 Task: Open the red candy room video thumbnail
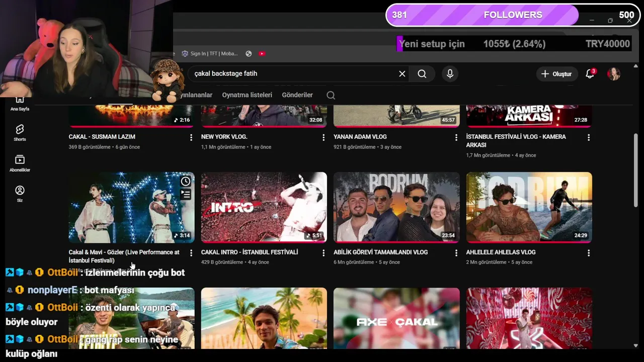(x=529, y=319)
